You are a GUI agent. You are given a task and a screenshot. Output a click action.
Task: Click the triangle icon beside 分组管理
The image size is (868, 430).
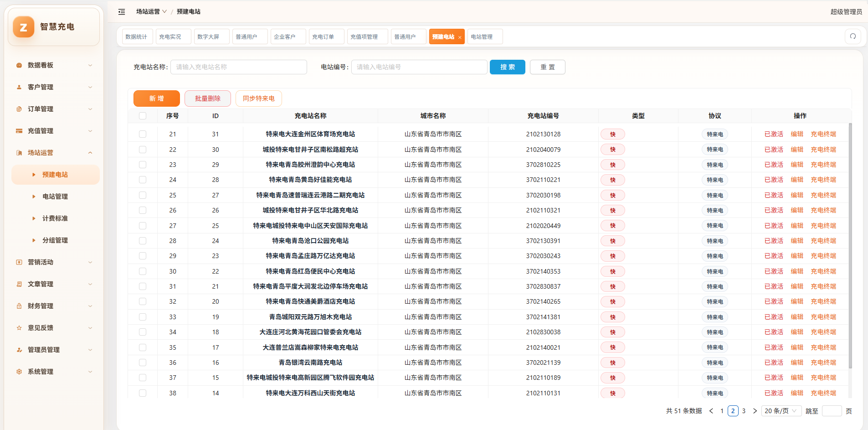click(34, 240)
